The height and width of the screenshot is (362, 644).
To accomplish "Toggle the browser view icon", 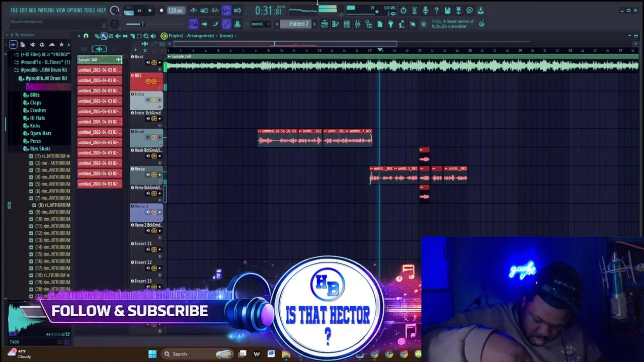I will click(x=369, y=24).
